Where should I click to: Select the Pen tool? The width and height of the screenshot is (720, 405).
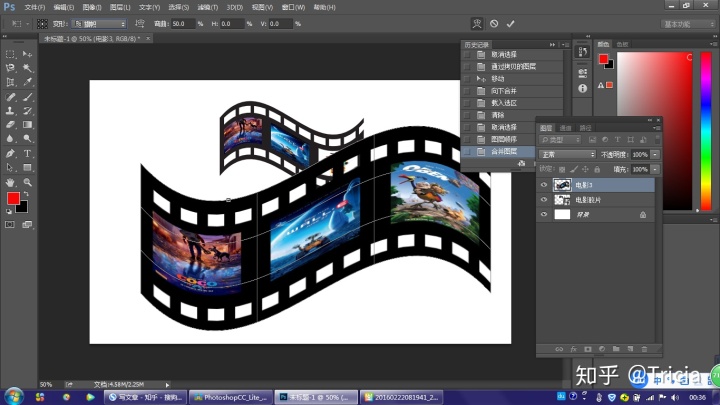(10, 153)
